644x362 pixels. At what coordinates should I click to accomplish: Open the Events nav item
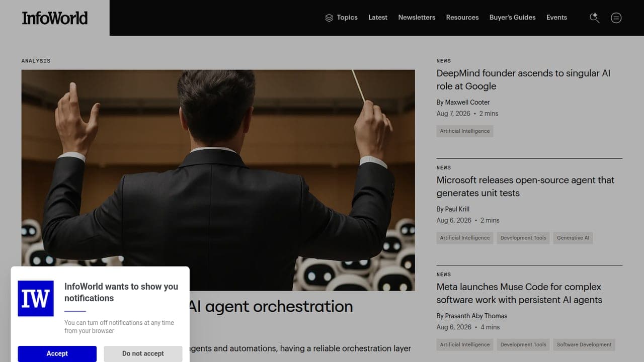pos(556,18)
